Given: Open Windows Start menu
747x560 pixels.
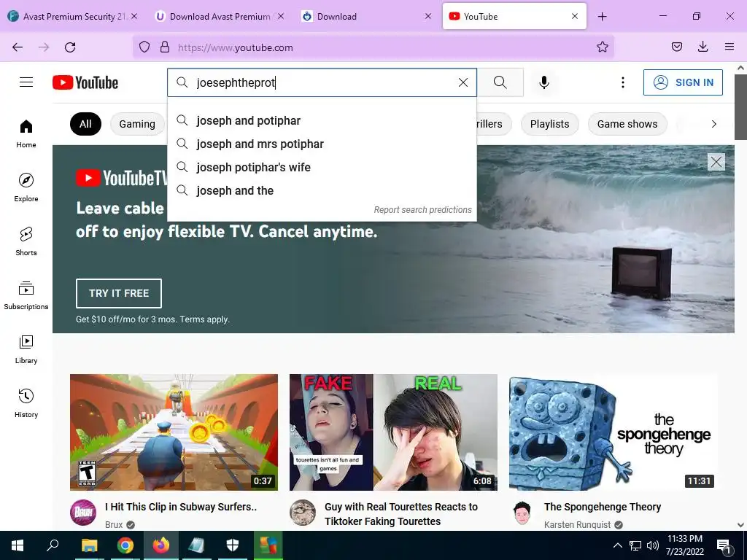Looking at the screenshot, I should pyautogui.click(x=18, y=545).
